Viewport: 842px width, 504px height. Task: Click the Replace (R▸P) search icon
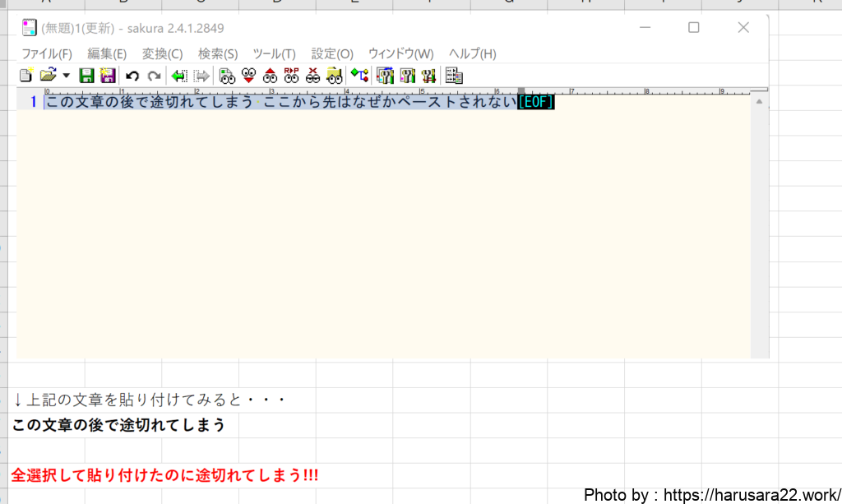(x=291, y=76)
